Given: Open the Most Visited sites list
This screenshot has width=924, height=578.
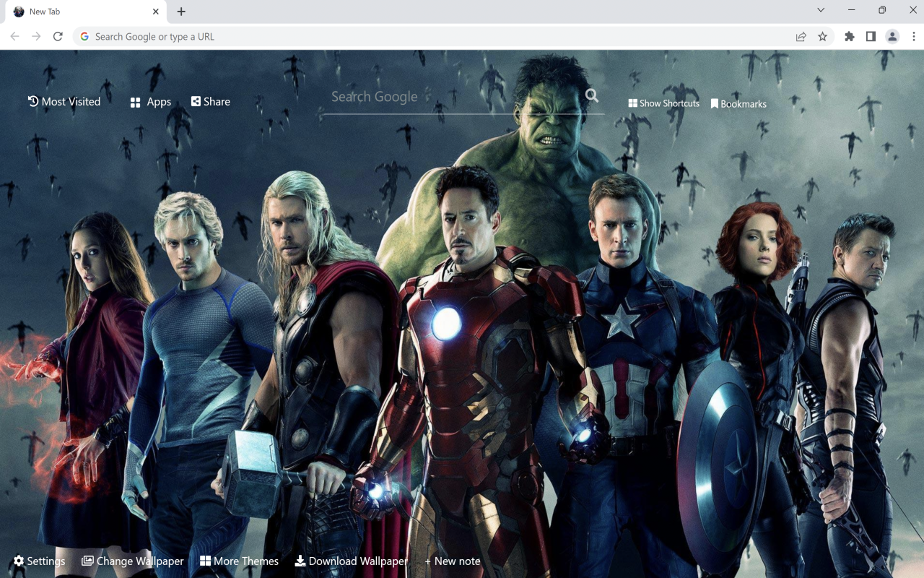Looking at the screenshot, I should [x=64, y=102].
